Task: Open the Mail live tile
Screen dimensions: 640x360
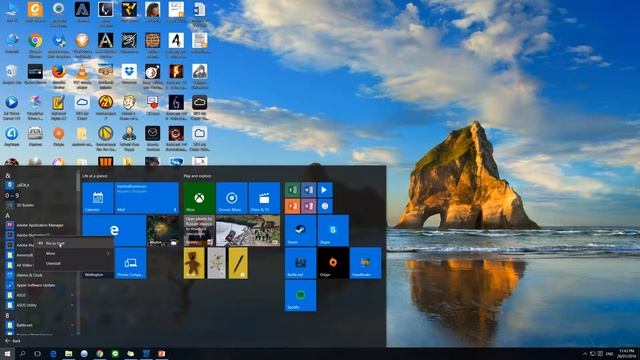Action: [147, 198]
